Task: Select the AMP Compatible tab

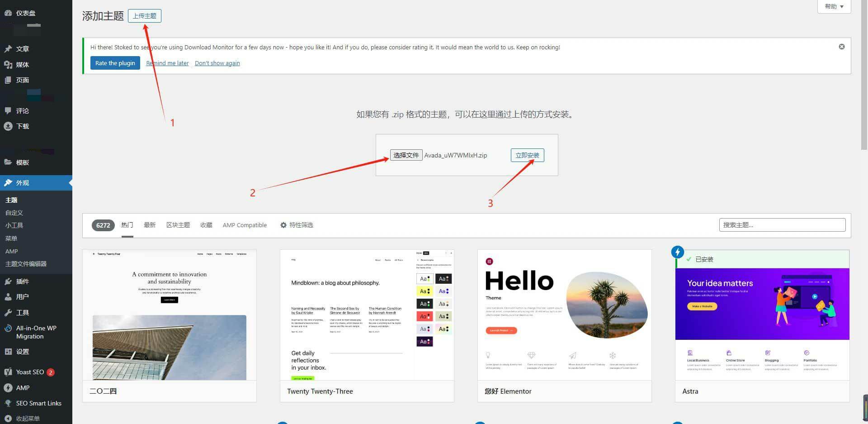Action: 245,225
